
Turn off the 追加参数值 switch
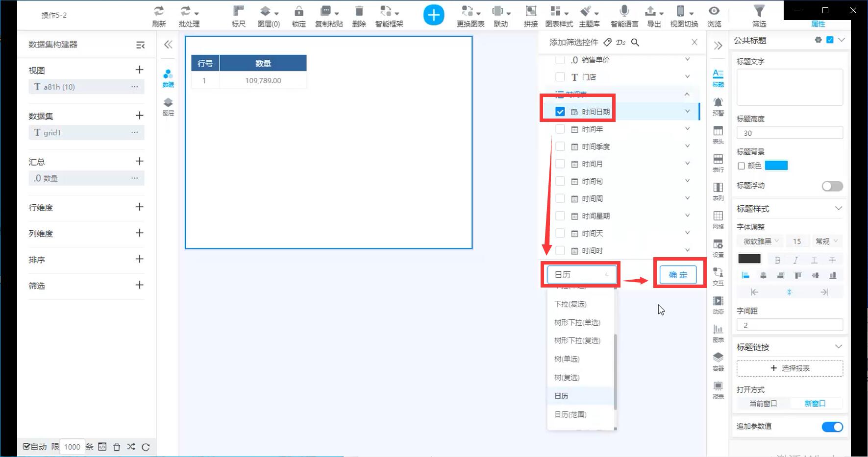832,427
